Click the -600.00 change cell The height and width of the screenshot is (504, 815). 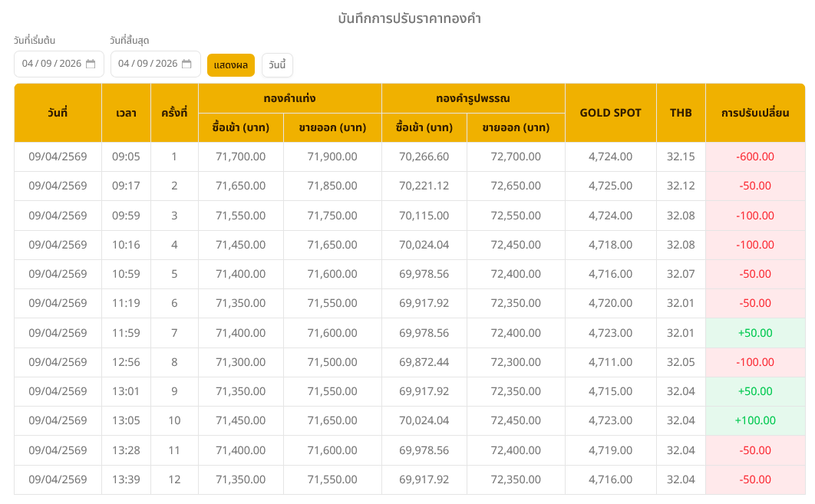[x=754, y=156]
